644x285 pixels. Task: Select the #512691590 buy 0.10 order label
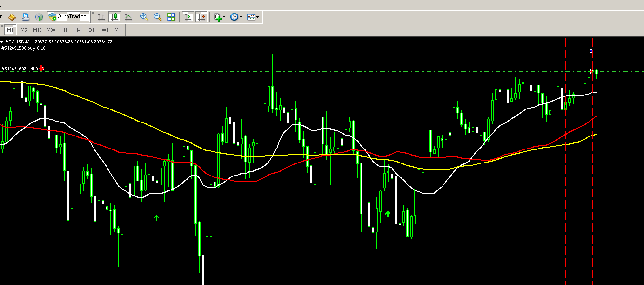point(24,48)
